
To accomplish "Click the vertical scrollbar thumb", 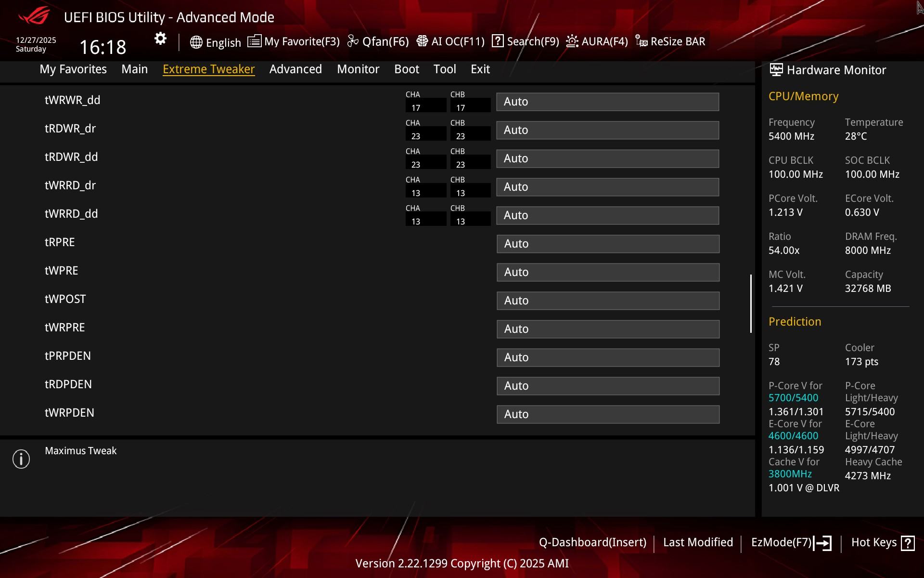I will 751,303.
